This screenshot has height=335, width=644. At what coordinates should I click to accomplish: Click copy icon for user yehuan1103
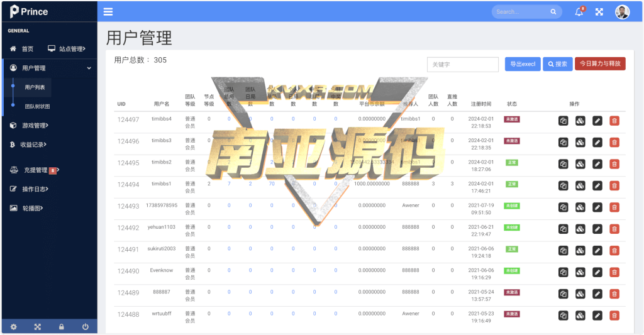[x=563, y=229]
